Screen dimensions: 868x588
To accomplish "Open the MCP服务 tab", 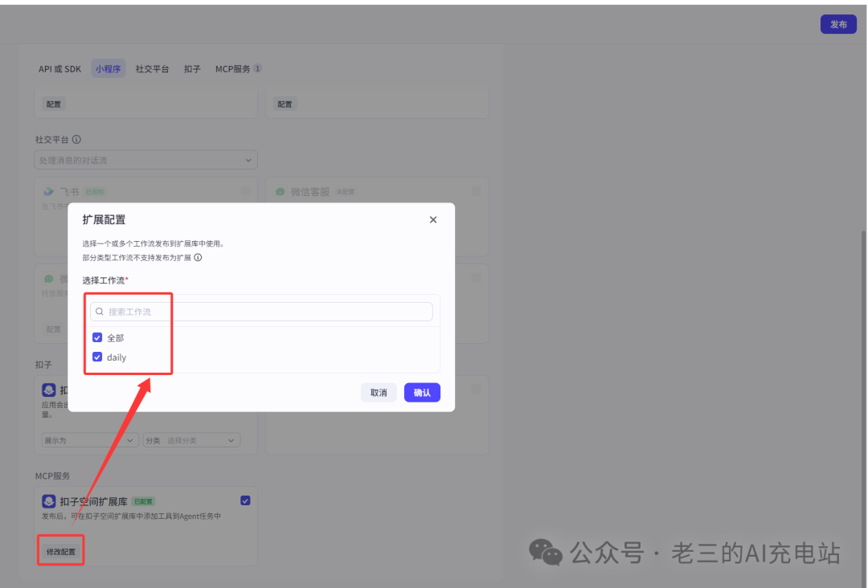I will click(x=238, y=68).
